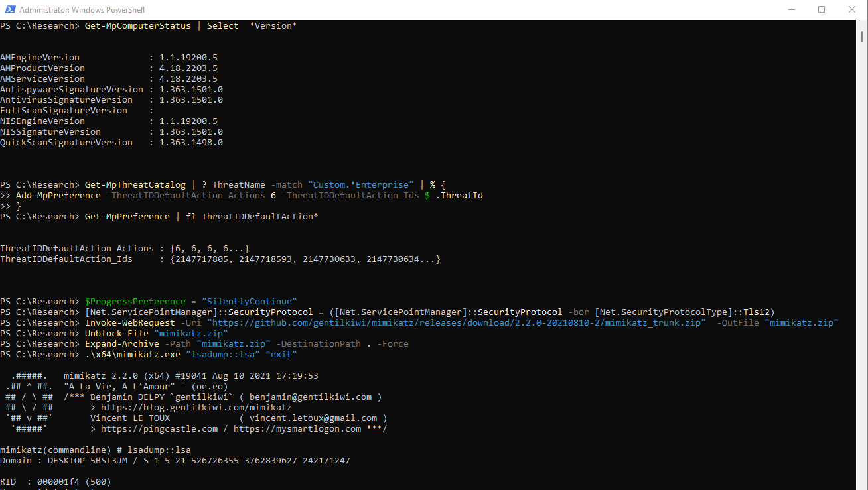This screenshot has height=490, width=868.
Task: Minimize the PowerShell window
Action: (791, 10)
